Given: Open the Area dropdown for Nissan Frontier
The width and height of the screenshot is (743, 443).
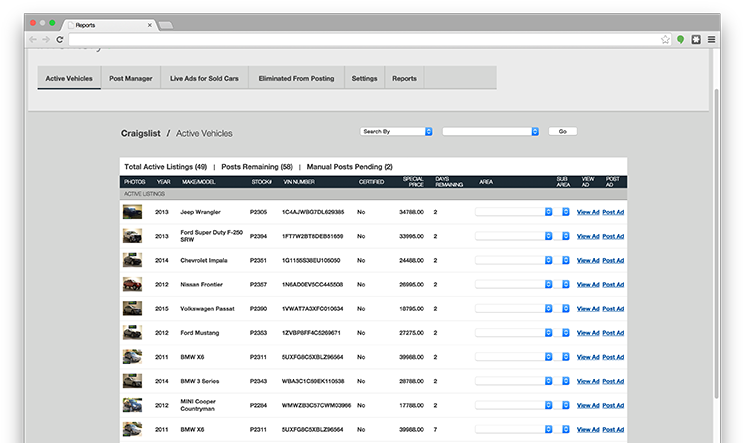Looking at the screenshot, I should (x=514, y=284).
